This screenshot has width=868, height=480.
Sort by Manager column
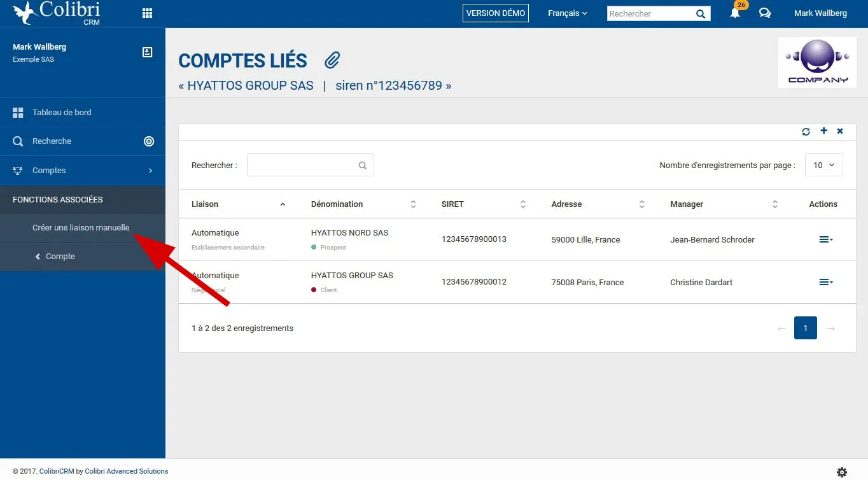(724, 204)
